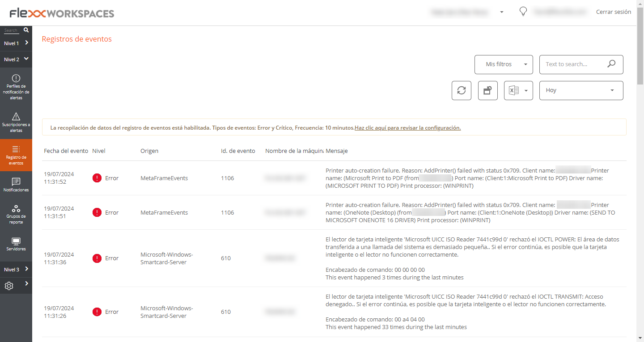Click Microsoft-Windows-Smartcard-Server in 11:31:36 row
644x342 pixels.
167,258
